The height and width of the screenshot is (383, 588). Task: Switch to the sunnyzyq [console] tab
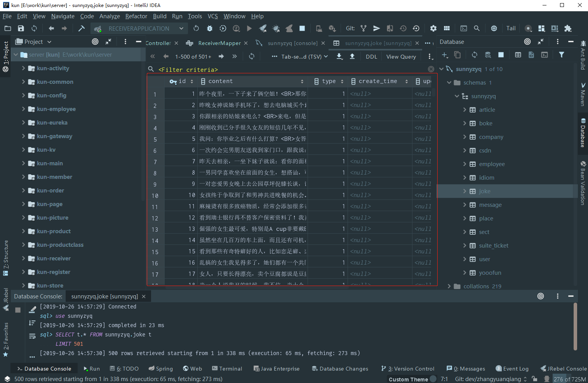click(x=292, y=43)
